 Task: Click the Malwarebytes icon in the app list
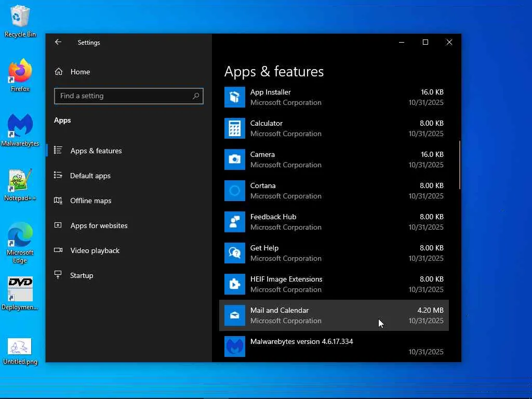pyautogui.click(x=234, y=347)
